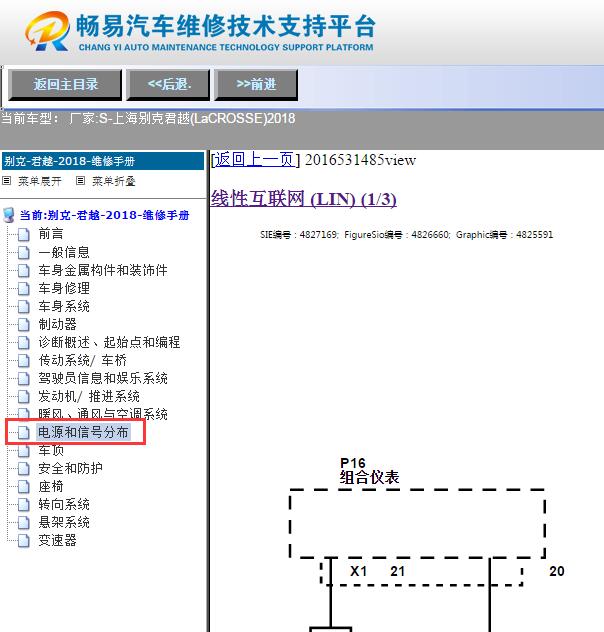The image size is (604, 632).
Task: Click the page icon beside 转向系统
Action: pyautogui.click(x=23, y=505)
